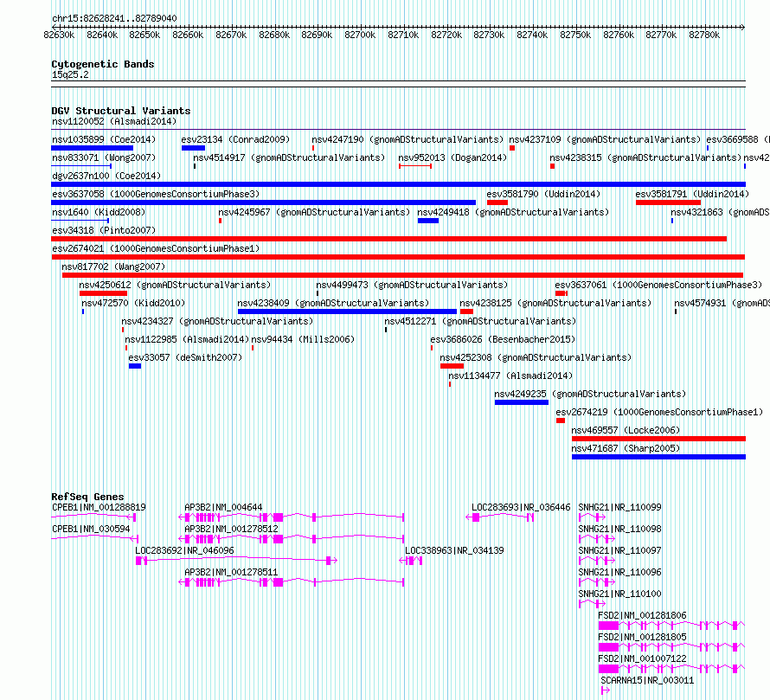The width and height of the screenshot is (770, 700).
Task: Click the Cytogenetic Bands track title
Action: coord(103,64)
